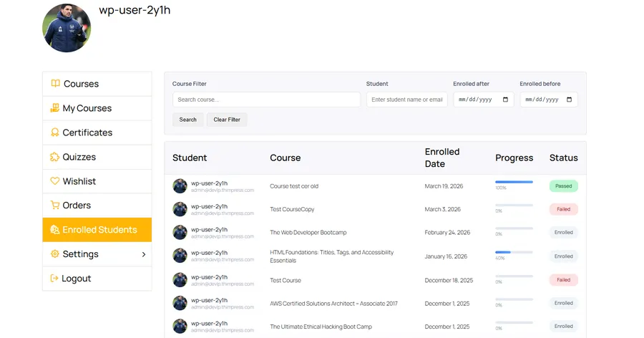Click student avatar in AWS Certified Solutions row
The width and height of the screenshot is (644, 338).
tap(180, 303)
